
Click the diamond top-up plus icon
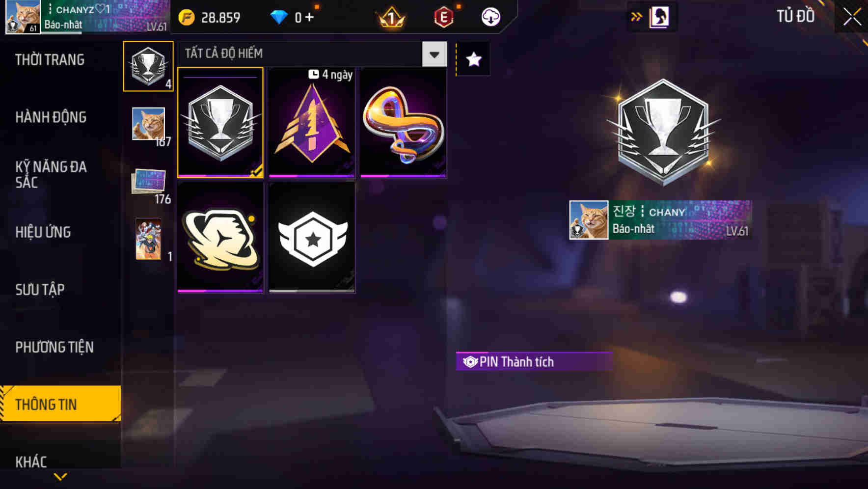tap(309, 18)
